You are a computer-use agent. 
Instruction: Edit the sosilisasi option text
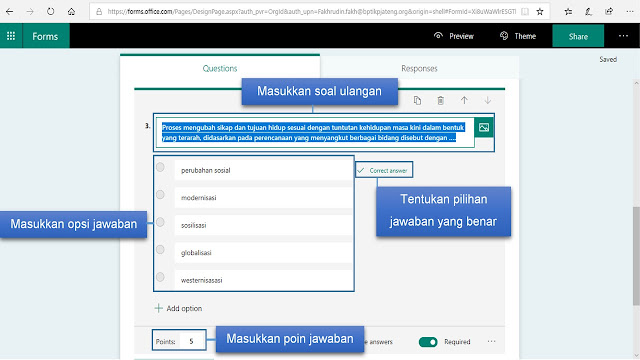click(263, 225)
